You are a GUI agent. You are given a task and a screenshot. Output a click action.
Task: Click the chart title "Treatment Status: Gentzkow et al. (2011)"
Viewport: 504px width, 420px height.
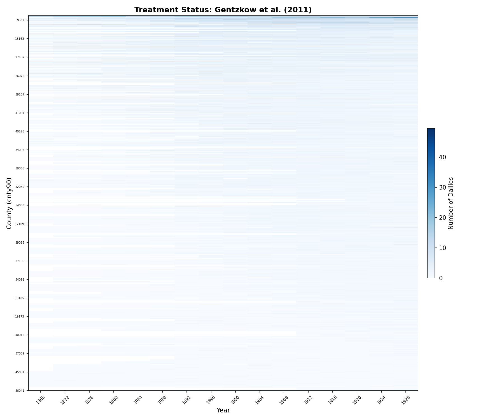[x=223, y=10]
